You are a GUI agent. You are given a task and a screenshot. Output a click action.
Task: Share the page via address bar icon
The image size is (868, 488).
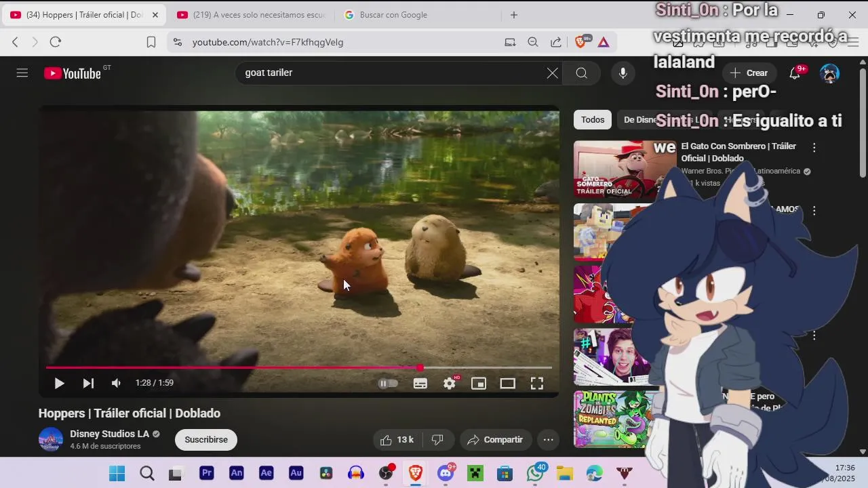point(556,42)
